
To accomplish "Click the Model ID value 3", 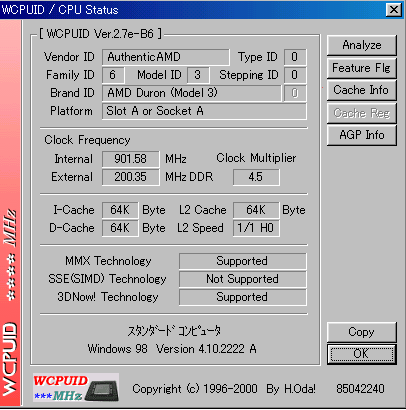I will pyautogui.click(x=198, y=75).
